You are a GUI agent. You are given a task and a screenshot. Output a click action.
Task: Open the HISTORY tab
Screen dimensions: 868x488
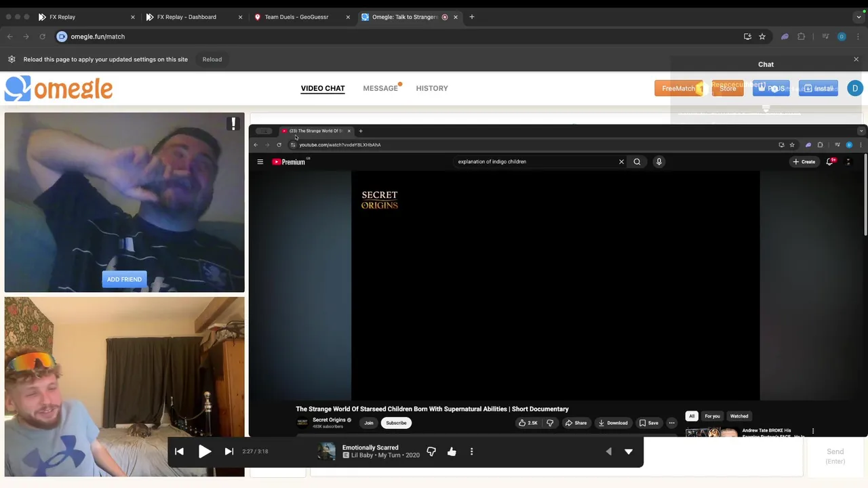click(x=432, y=88)
